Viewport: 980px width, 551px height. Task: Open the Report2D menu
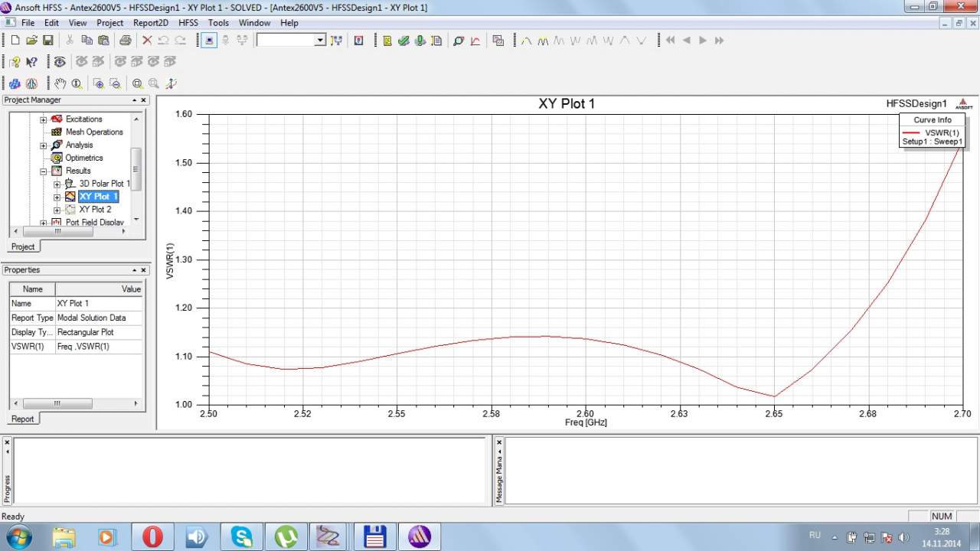click(x=150, y=23)
